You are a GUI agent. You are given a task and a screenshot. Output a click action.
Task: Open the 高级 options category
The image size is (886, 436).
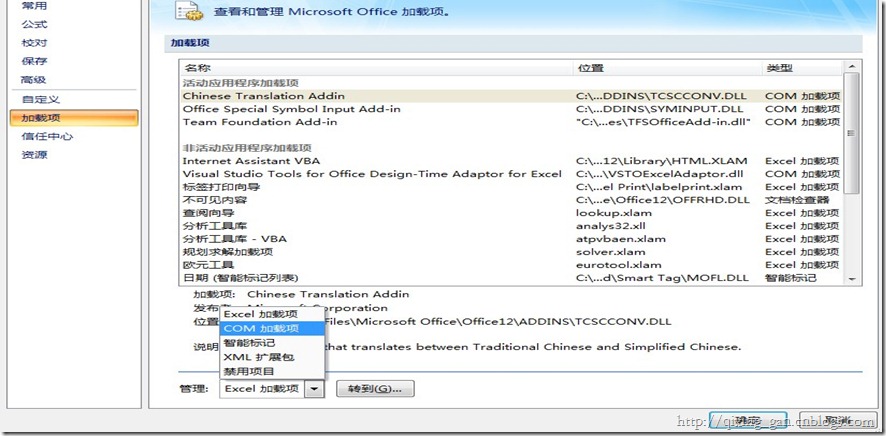pyautogui.click(x=34, y=80)
